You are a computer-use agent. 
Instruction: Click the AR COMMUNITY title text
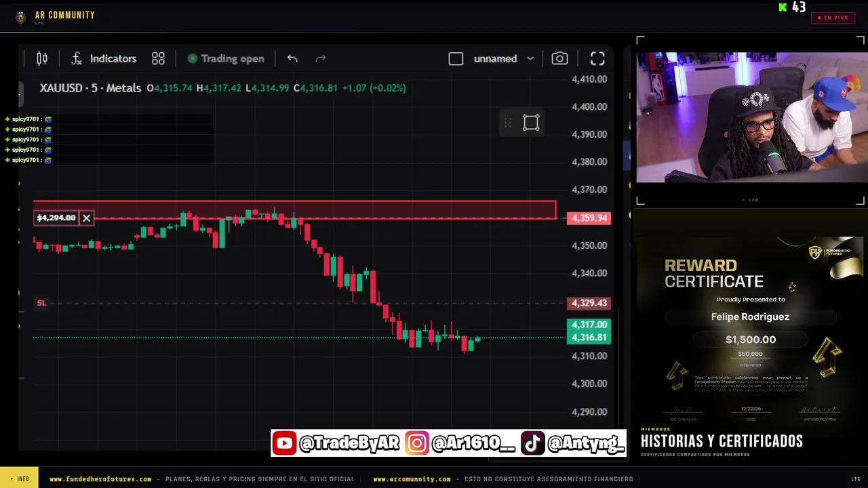pyautogui.click(x=65, y=15)
